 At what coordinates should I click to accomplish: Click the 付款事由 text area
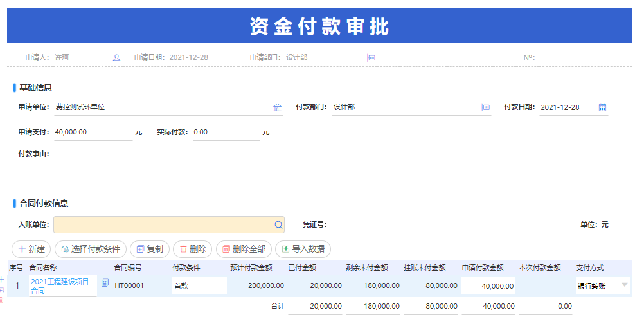(330, 163)
